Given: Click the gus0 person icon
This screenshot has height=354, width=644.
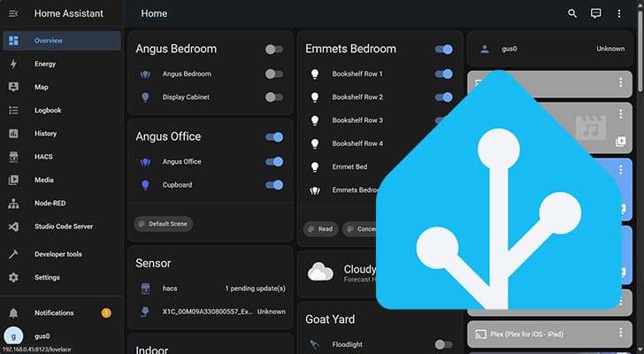Looking at the screenshot, I should (485, 50).
